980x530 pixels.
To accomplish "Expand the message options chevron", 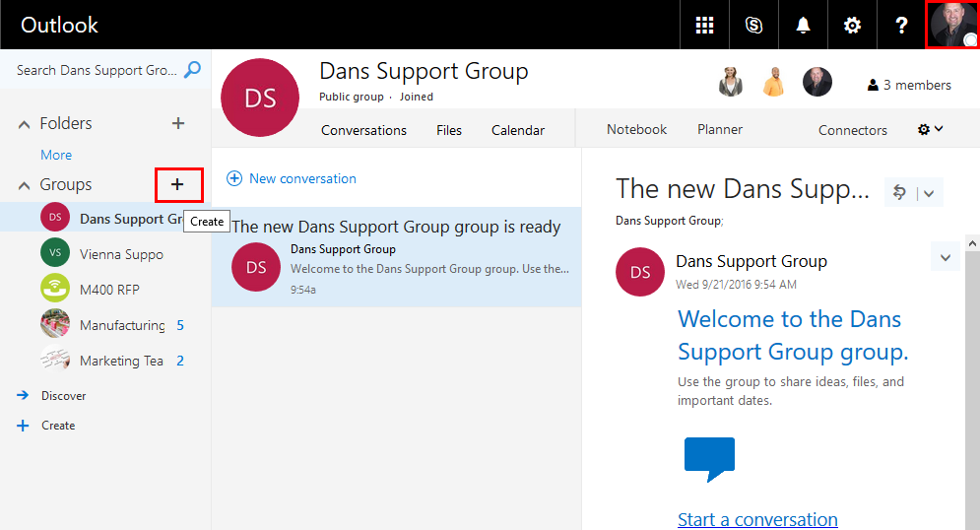I will (x=945, y=258).
